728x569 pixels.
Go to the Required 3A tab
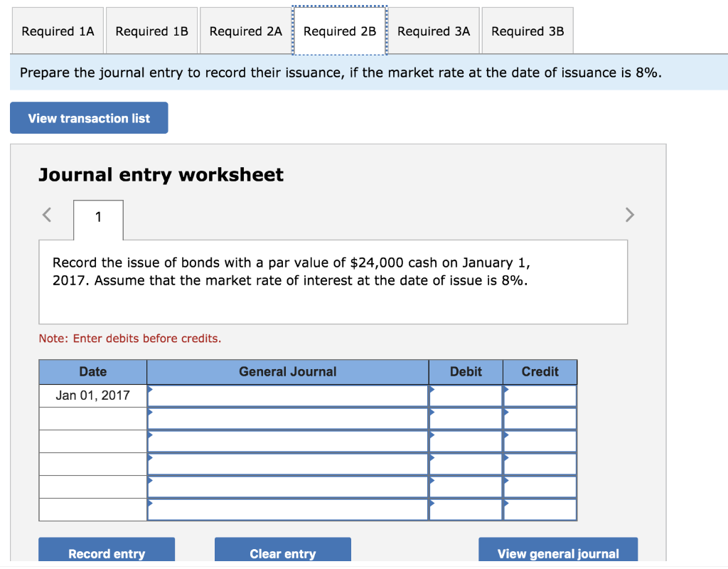click(x=434, y=31)
